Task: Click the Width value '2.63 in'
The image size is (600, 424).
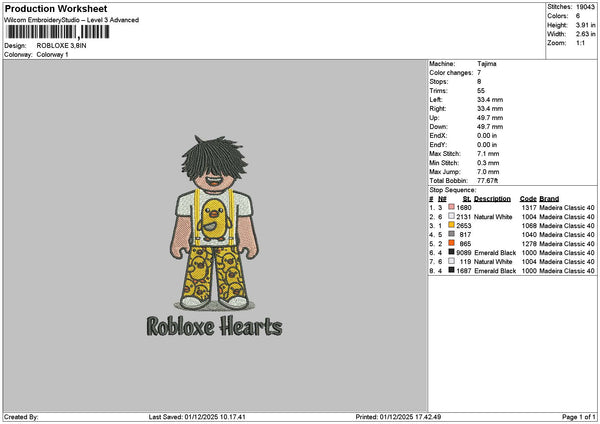Action: [x=585, y=34]
